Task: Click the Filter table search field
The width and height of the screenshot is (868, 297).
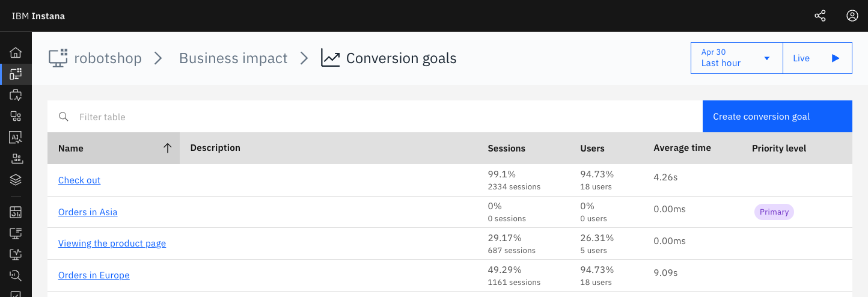Action: coord(375,117)
